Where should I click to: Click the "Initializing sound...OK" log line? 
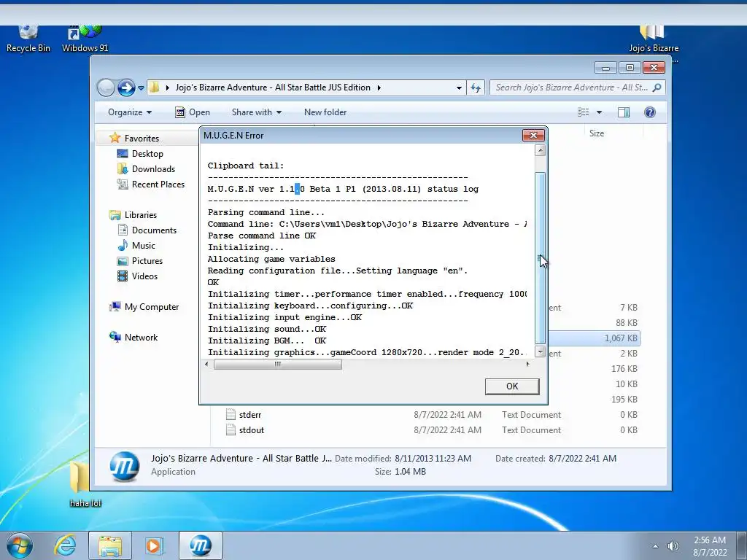click(x=267, y=329)
